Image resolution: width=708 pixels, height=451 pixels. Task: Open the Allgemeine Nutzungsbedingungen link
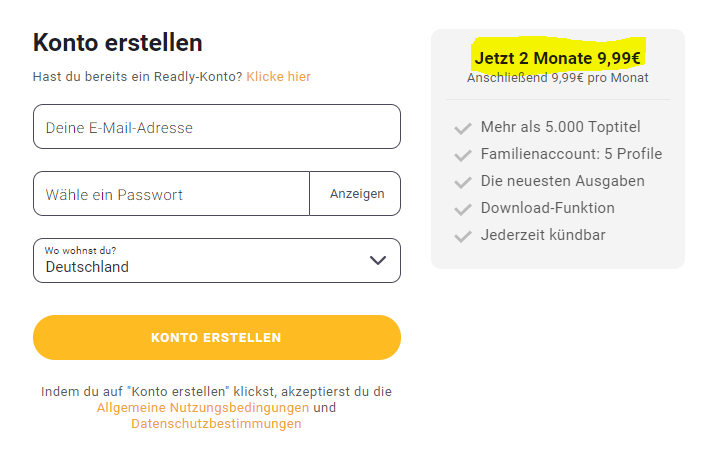[x=203, y=408]
